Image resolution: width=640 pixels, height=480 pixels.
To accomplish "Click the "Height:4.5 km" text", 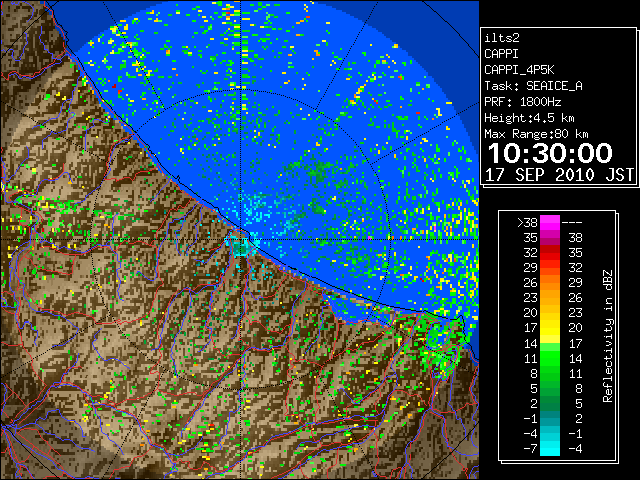I will [x=529, y=118].
